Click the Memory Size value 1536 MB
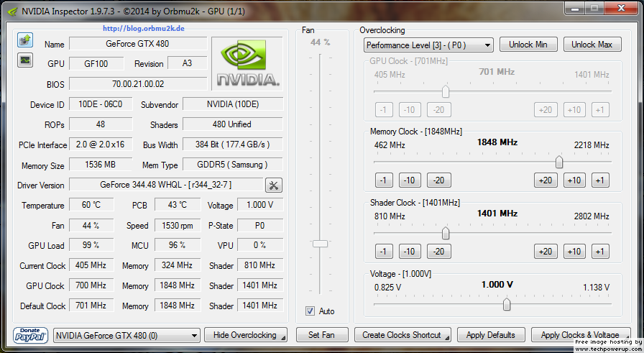This screenshot has height=353, width=644. pyautogui.click(x=101, y=165)
